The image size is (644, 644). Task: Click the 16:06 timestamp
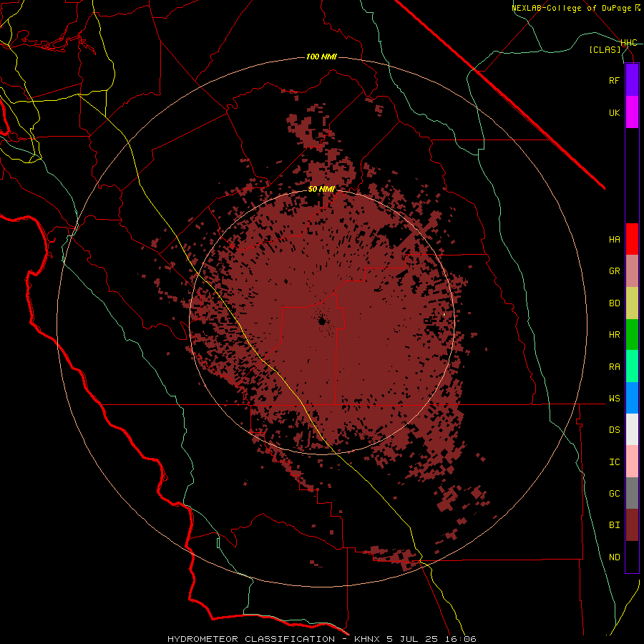pyautogui.click(x=460, y=639)
